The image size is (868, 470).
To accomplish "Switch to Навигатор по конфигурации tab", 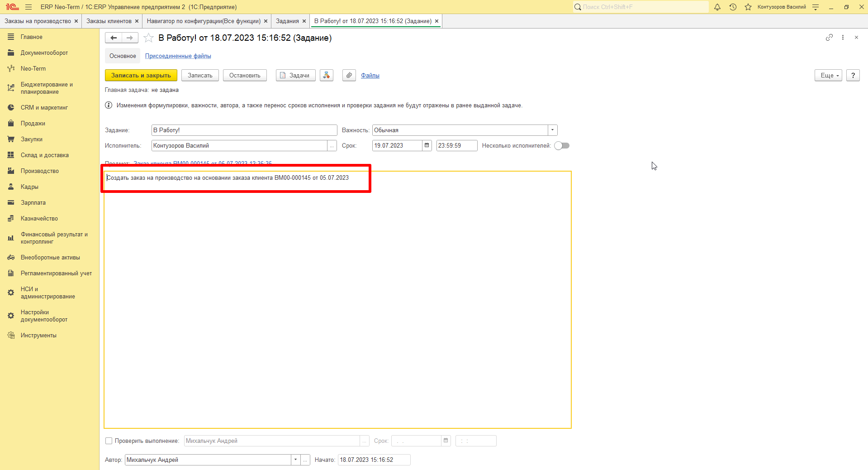I will (x=204, y=21).
